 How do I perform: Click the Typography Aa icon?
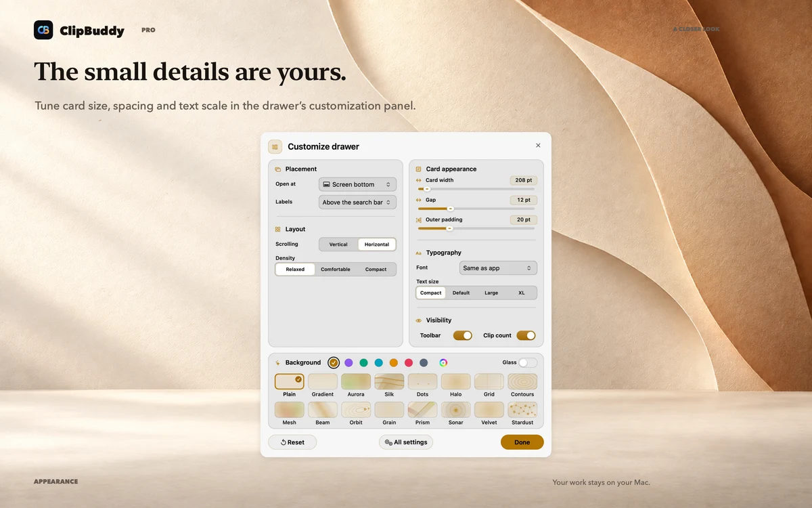tap(419, 253)
